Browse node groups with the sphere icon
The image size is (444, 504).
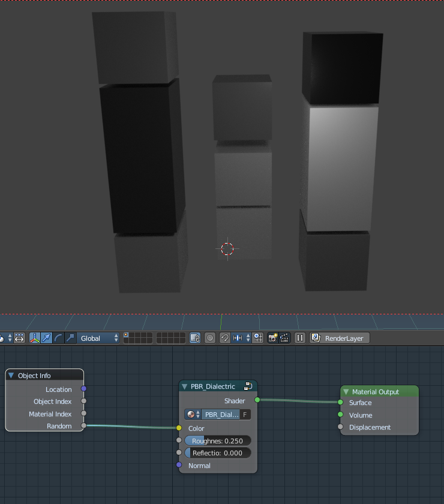pyautogui.click(x=193, y=415)
